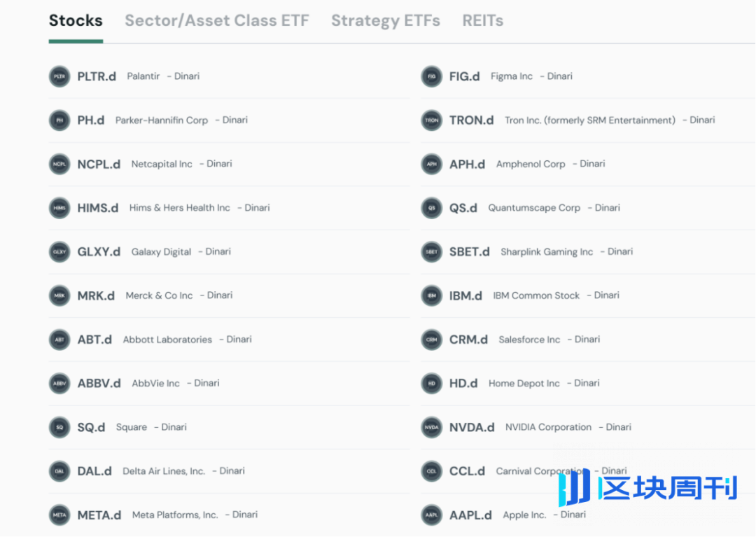Select the HIMS.d circular icon
Viewport: 756px width, 537px height.
tap(59, 208)
